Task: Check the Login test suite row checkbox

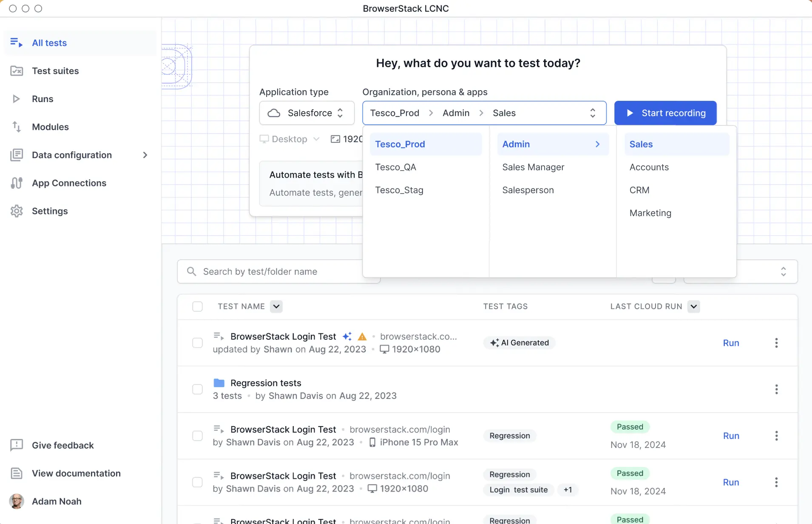Action: click(197, 482)
